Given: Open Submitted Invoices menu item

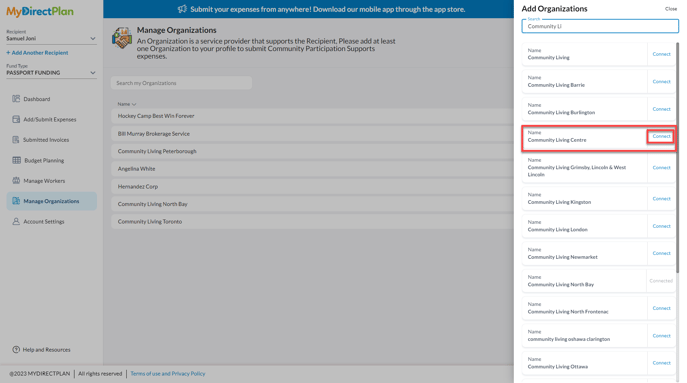Looking at the screenshot, I should 46,140.
